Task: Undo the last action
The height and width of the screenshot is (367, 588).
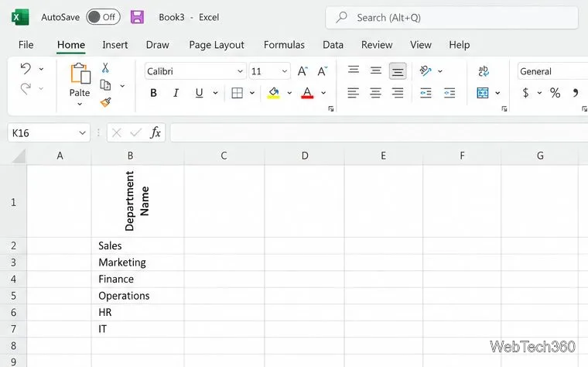Action: pos(26,69)
